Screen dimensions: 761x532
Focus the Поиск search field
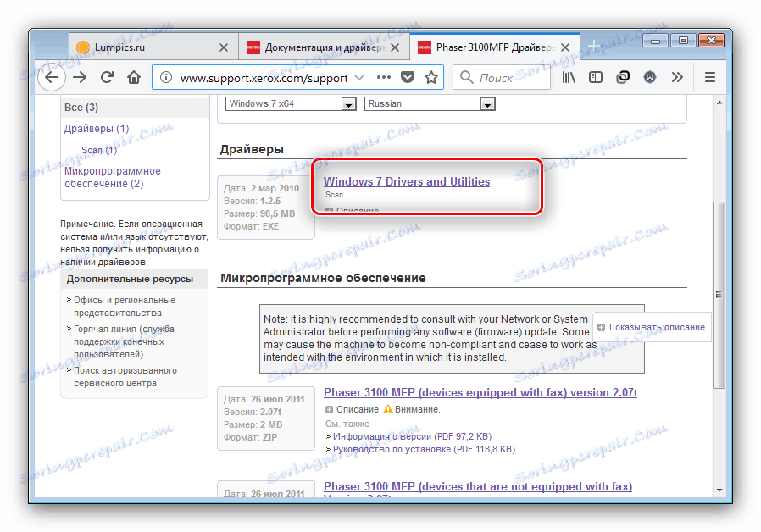click(502, 78)
